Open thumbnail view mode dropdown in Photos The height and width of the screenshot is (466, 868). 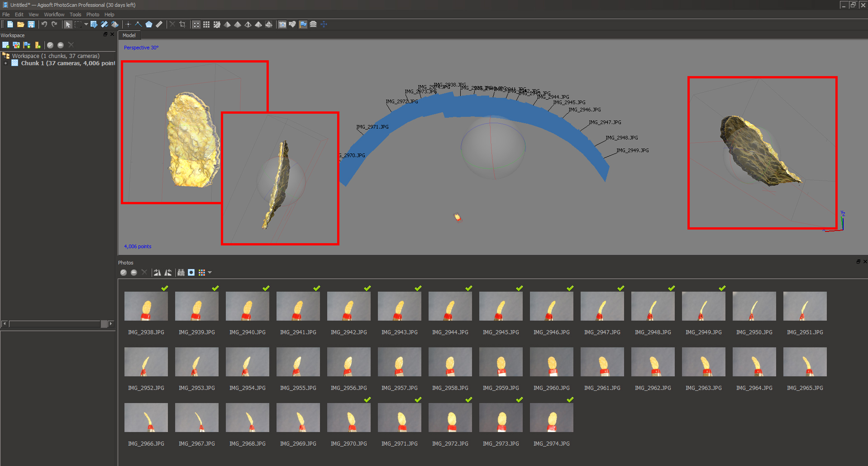pos(210,273)
